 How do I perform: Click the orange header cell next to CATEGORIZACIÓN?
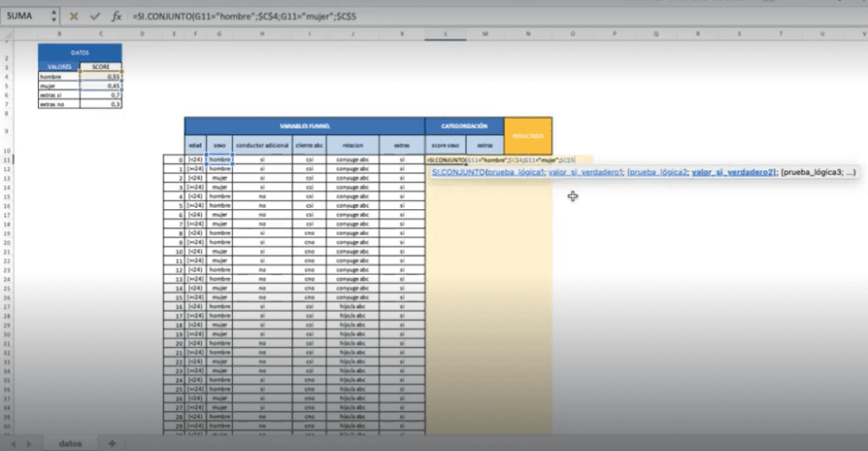pos(528,136)
